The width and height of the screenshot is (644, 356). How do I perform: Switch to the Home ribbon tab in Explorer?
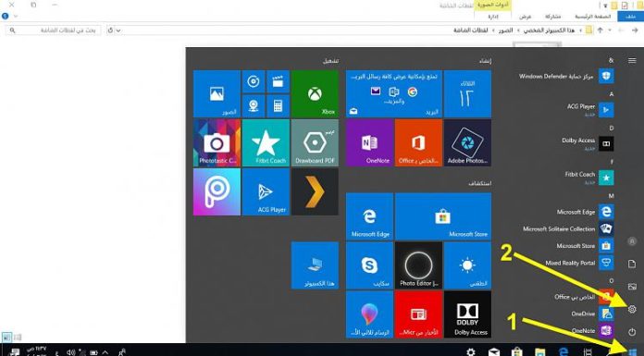pos(593,17)
